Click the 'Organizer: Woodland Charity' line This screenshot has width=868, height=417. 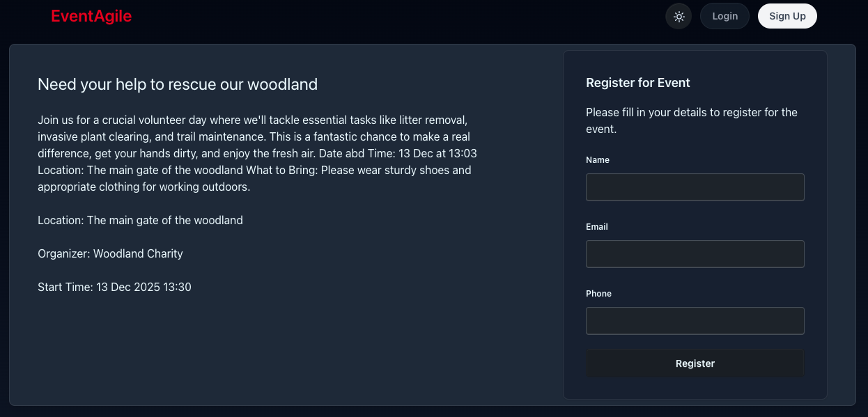pos(110,253)
